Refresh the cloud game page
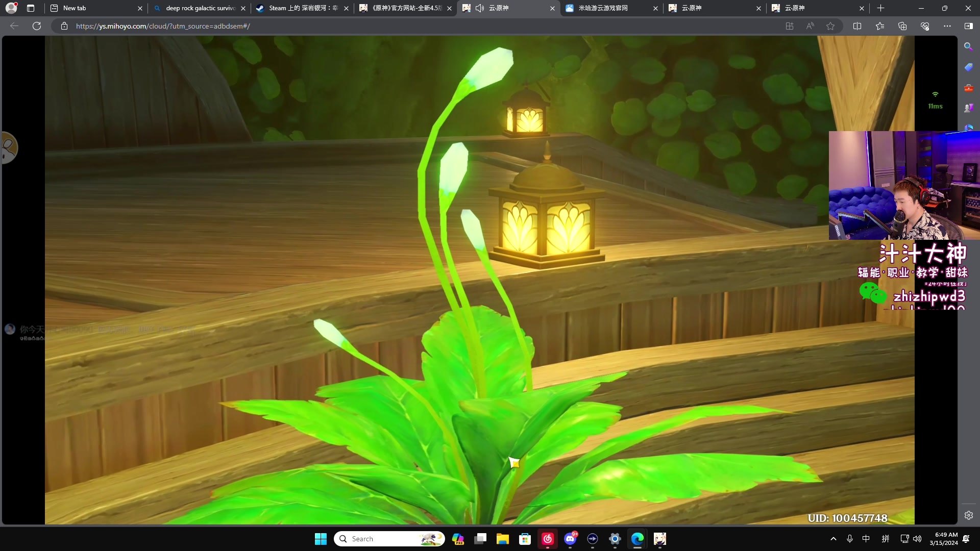The width and height of the screenshot is (980, 551). coord(37,26)
